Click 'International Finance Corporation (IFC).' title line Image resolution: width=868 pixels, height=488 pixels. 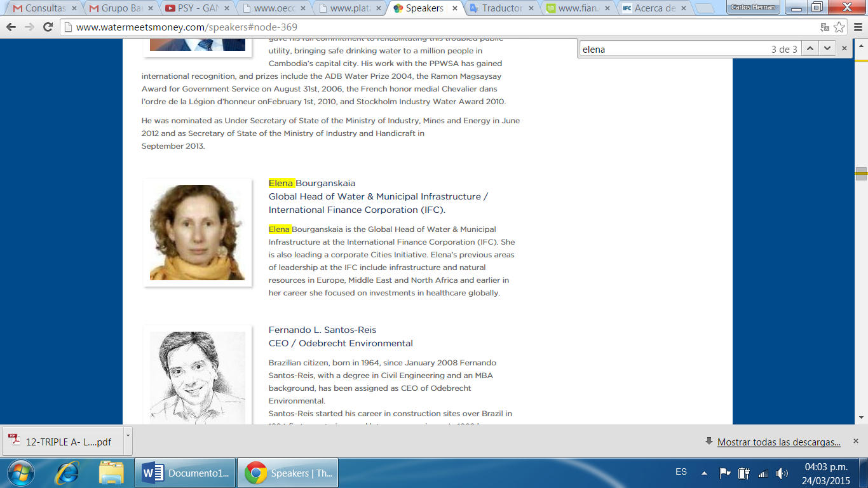(x=357, y=210)
